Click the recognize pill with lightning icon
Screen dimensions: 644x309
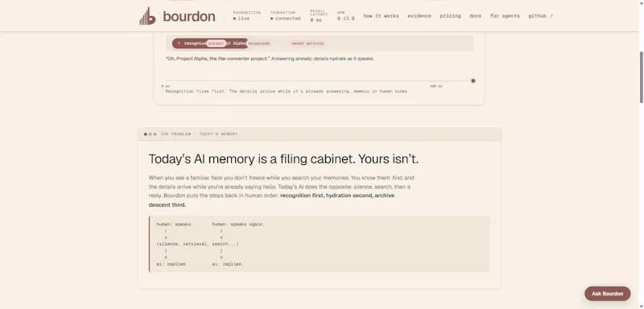[x=210, y=43]
